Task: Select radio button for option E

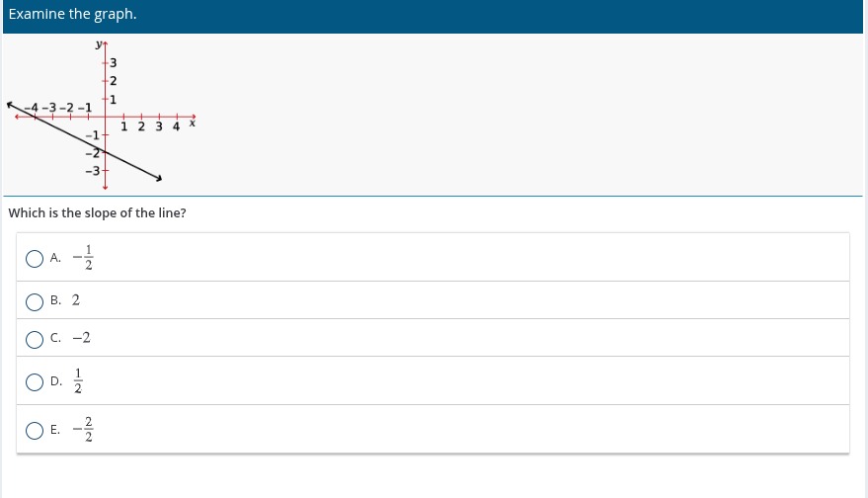Action: 35,431
